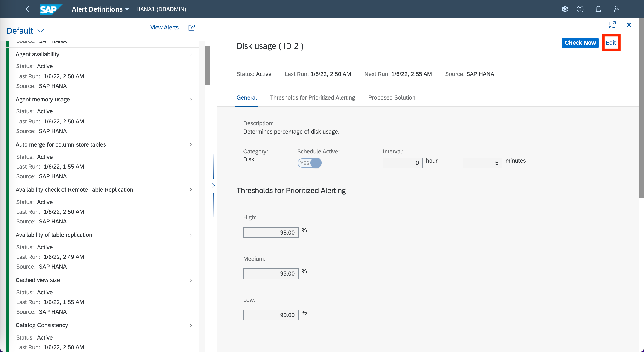Enter full screen mode for detail panel
The height and width of the screenshot is (352, 644).
(612, 25)
